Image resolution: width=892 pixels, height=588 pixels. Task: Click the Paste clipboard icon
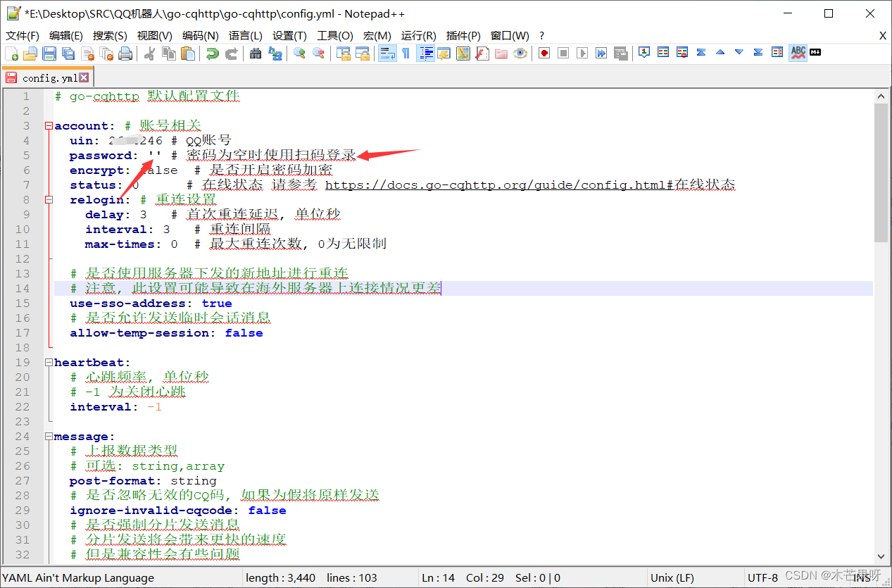click(x=188, y=54)
